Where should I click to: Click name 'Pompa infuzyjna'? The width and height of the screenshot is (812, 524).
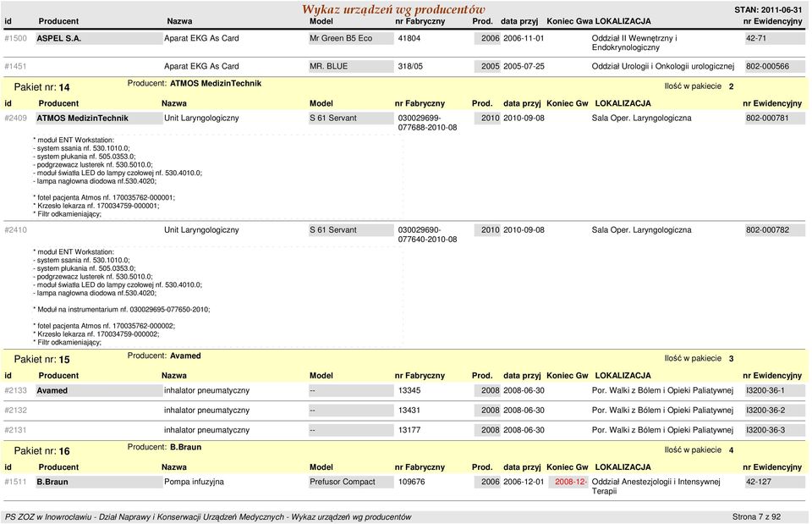tap(194, 482)
